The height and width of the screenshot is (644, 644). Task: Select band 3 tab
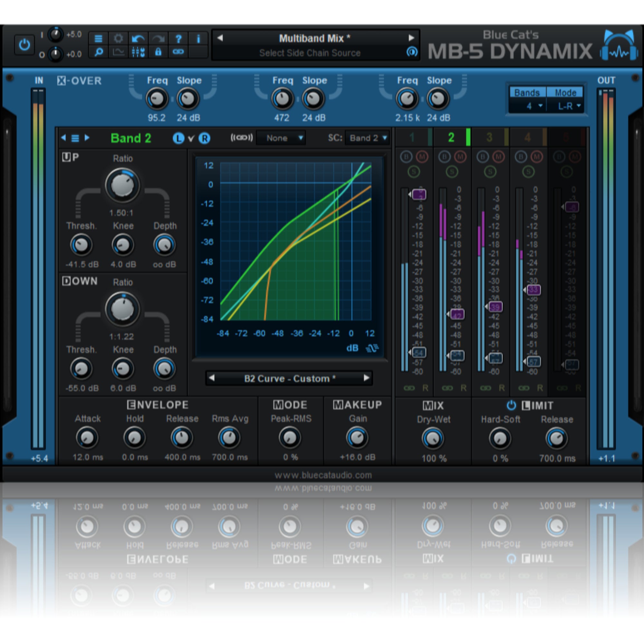[490, 137]
